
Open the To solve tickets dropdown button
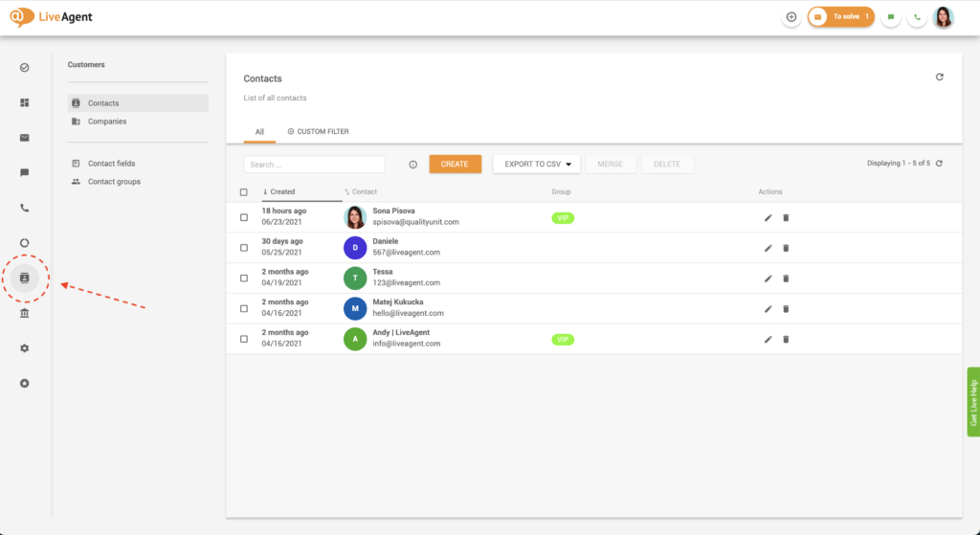[841, 17]
